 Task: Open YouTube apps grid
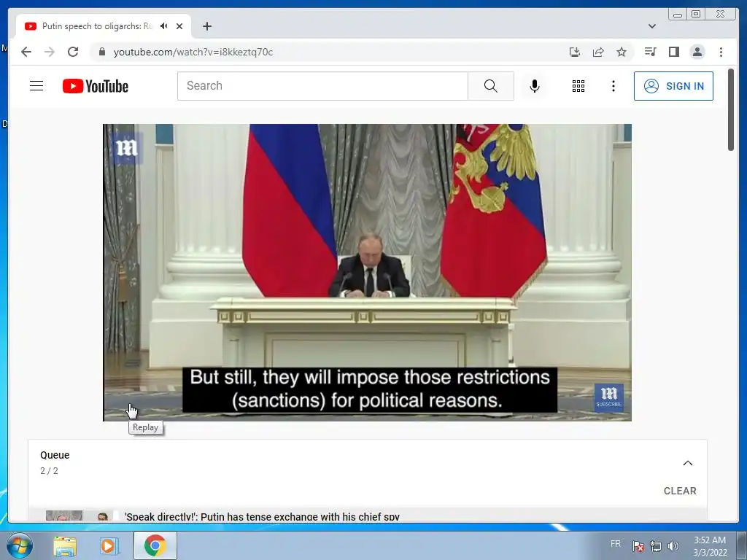[x=578, y=86]
